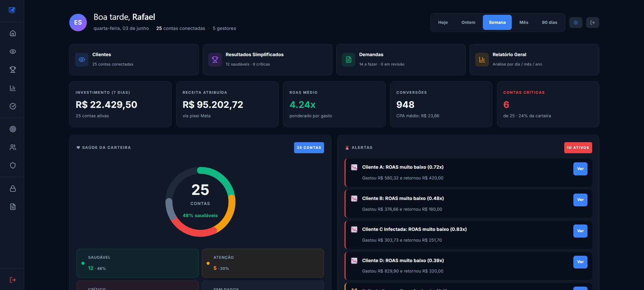Screen dimensions: 644x290
Task: Click the alert icon for Cliente B
Action: [354, 199]
